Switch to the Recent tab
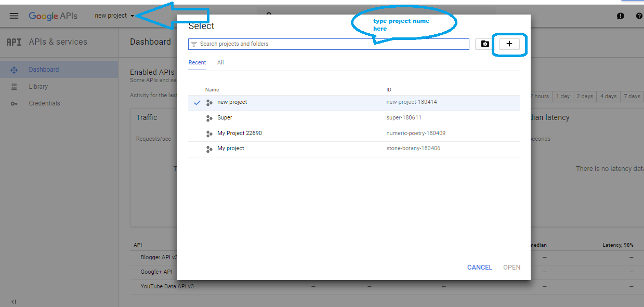Image resolution: width=644 pixels, height=307 pixels. pyautogui.click(x=198, y=62)
